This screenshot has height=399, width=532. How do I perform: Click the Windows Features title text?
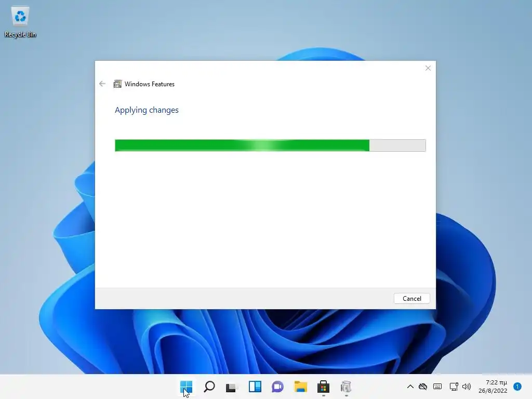[x=150, y=84]
